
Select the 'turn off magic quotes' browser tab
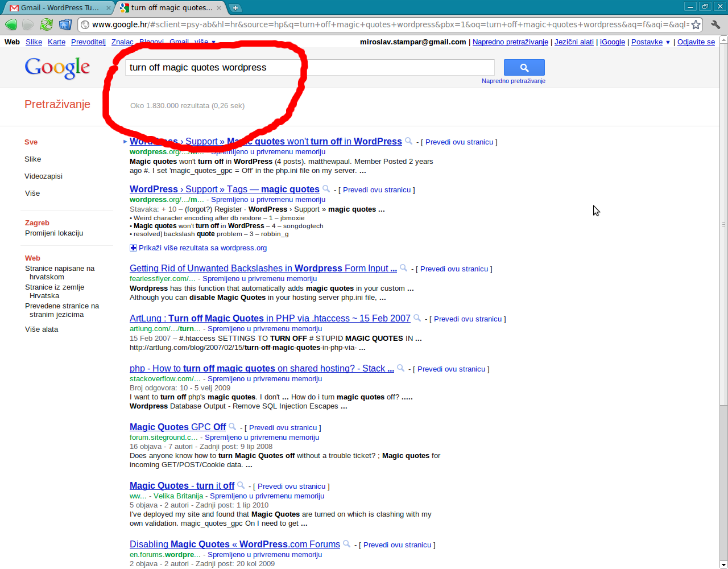point(171,8)
